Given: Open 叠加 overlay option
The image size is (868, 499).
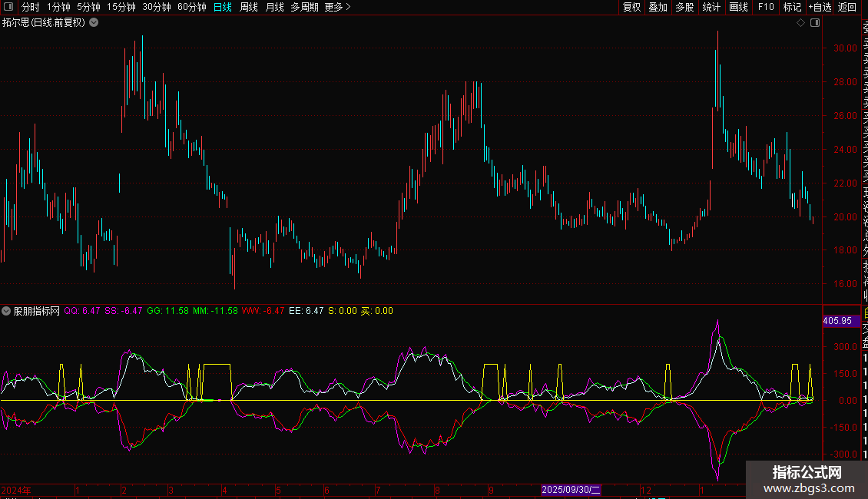Looking at the screenshot, I should [x=658, y=7].
